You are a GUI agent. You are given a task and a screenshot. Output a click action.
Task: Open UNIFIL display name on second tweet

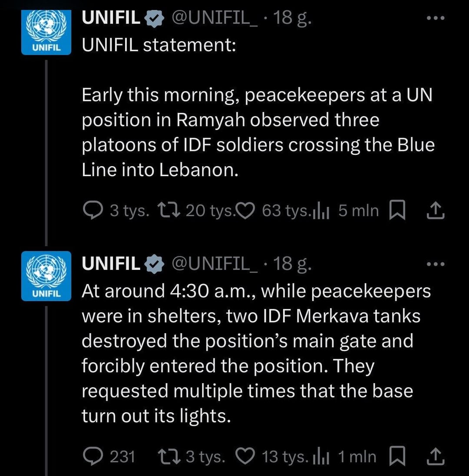coord(111,263)
